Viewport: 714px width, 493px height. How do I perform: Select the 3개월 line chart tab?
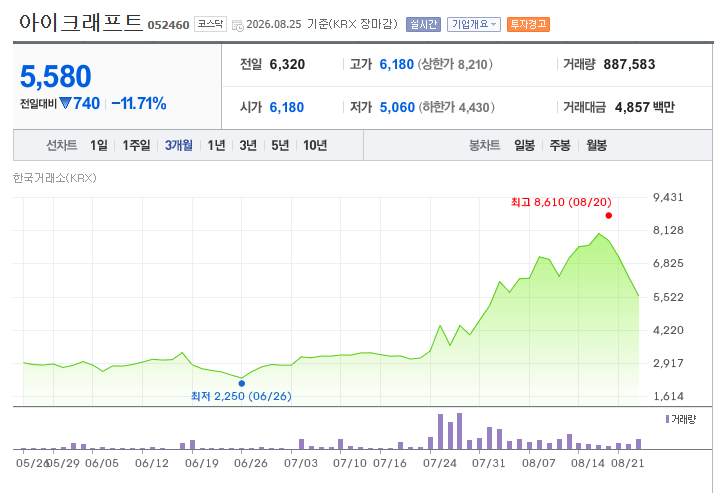[178, 146]
